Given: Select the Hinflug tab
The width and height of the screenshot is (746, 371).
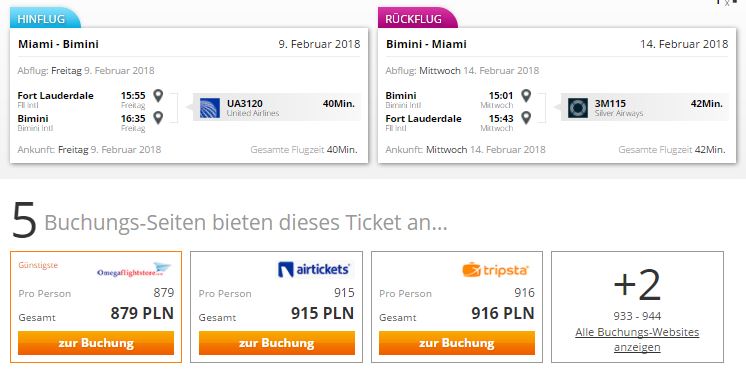Looking at the screenshot, I should click(x=45, y=19).
